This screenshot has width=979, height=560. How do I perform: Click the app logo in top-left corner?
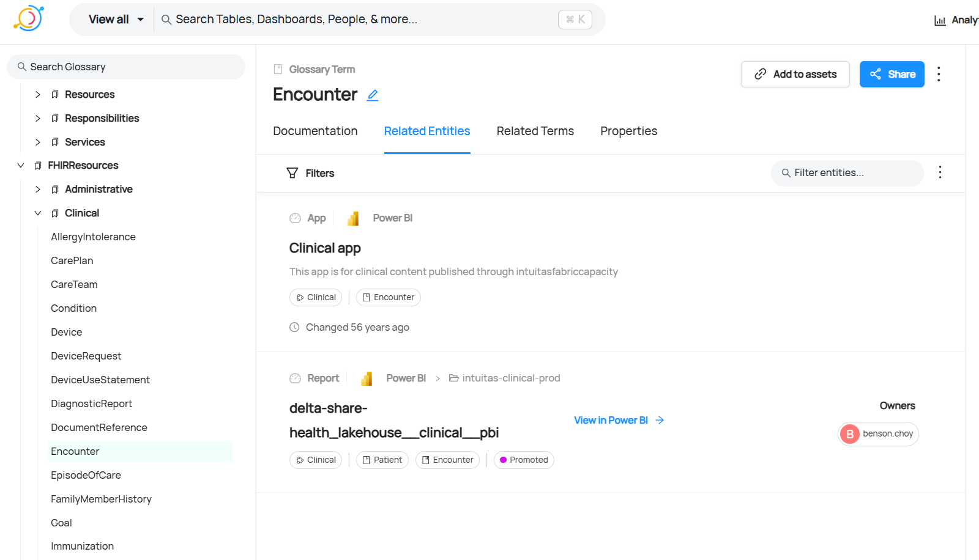pyautogui.click(x=29, y=18)
